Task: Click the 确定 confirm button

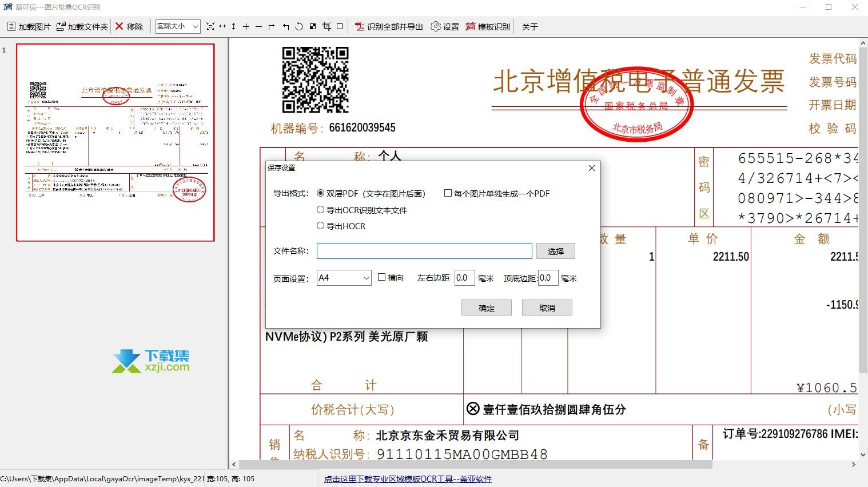Action: 487,308
